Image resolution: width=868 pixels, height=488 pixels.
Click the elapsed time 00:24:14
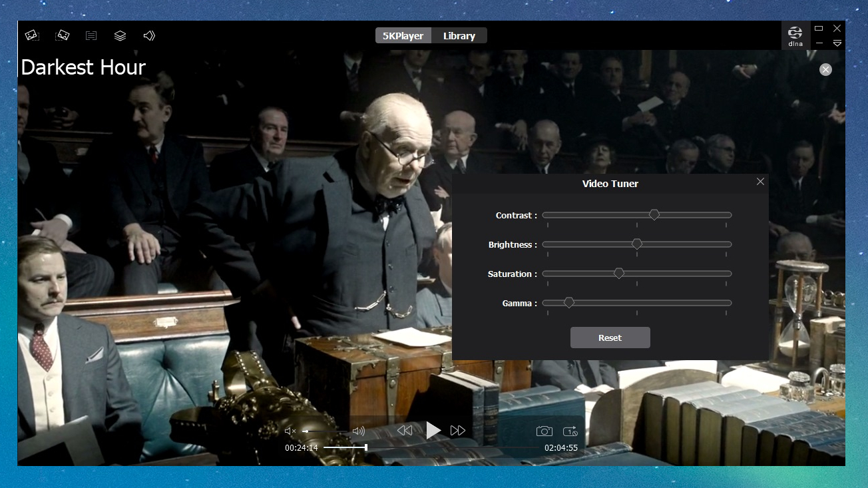(302, 448)
